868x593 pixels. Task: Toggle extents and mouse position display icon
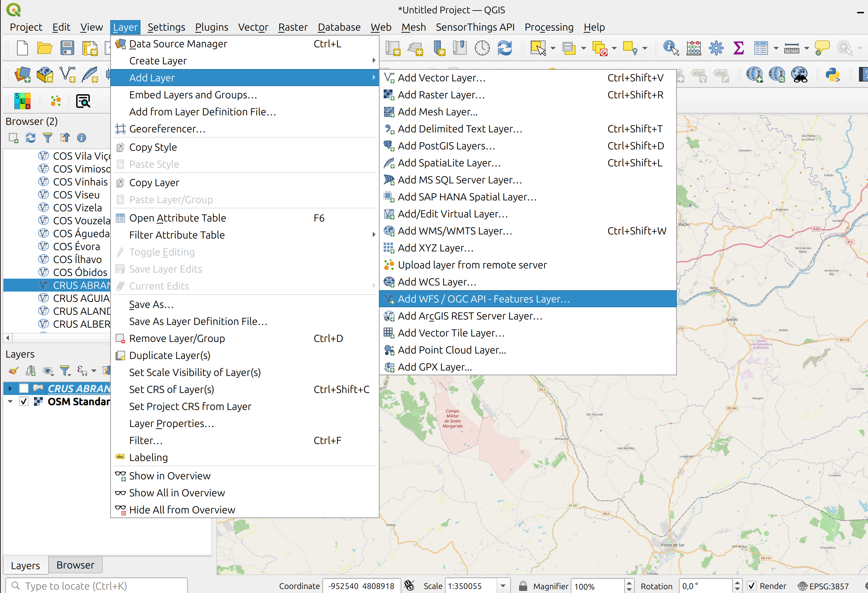[x=410, y=586]
